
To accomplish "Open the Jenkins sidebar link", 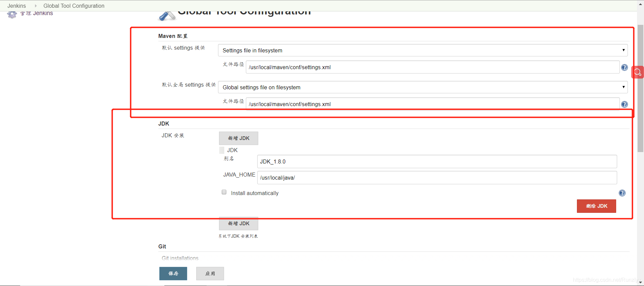I will point(37,13).
